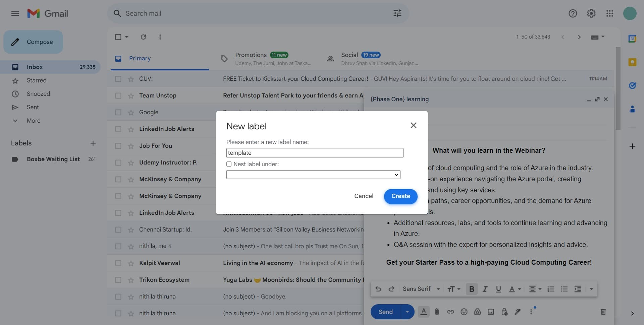Insert an emoji via the smiley icon
Image resolution: width=644 pixels, height=325 pixels.
tap(464, 312)
